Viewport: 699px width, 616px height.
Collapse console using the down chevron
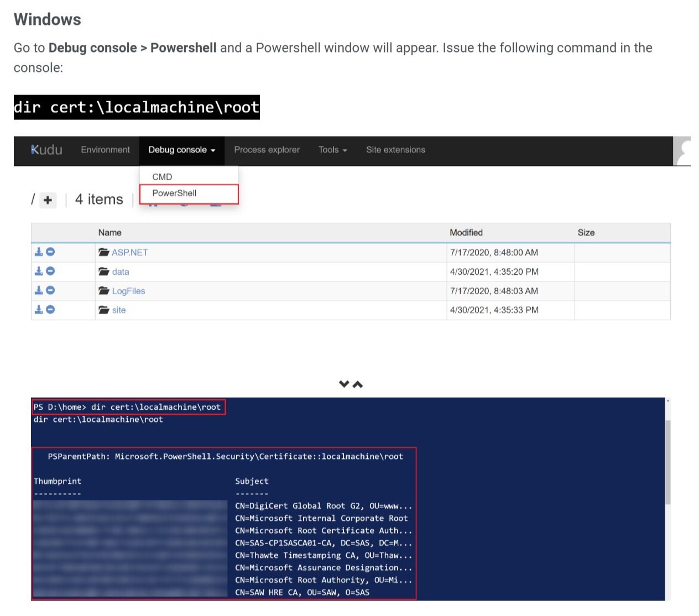(344, 384)
